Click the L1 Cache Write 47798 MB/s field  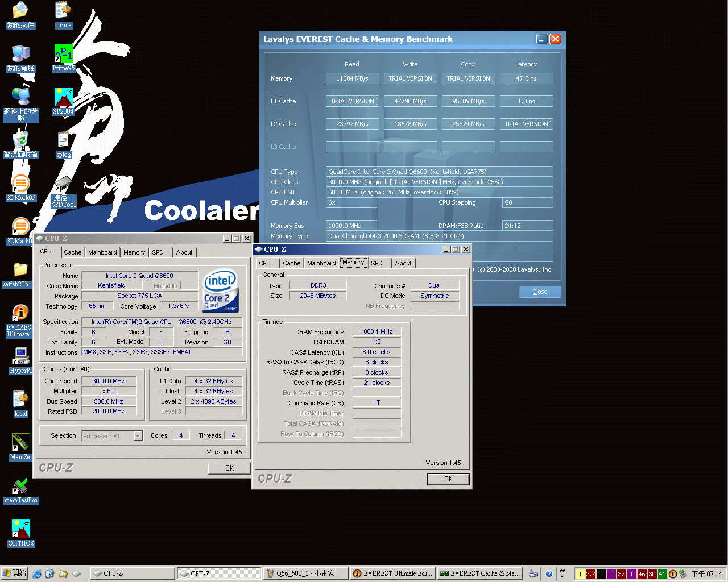pyautogui.click(x=410, y=101)
